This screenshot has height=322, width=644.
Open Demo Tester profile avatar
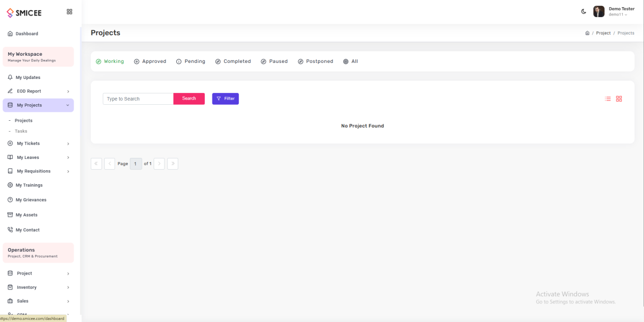pyautogui.click(x=599, y=11)
